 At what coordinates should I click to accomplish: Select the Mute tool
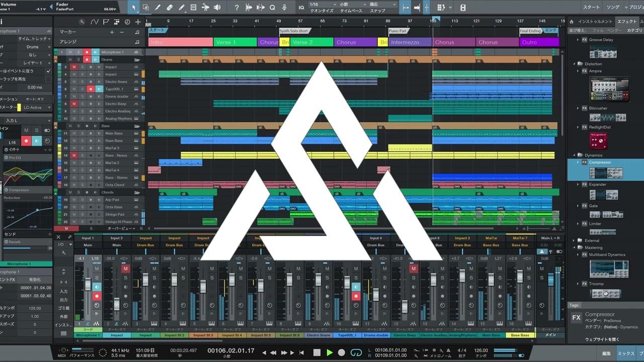tap(193, 8)
